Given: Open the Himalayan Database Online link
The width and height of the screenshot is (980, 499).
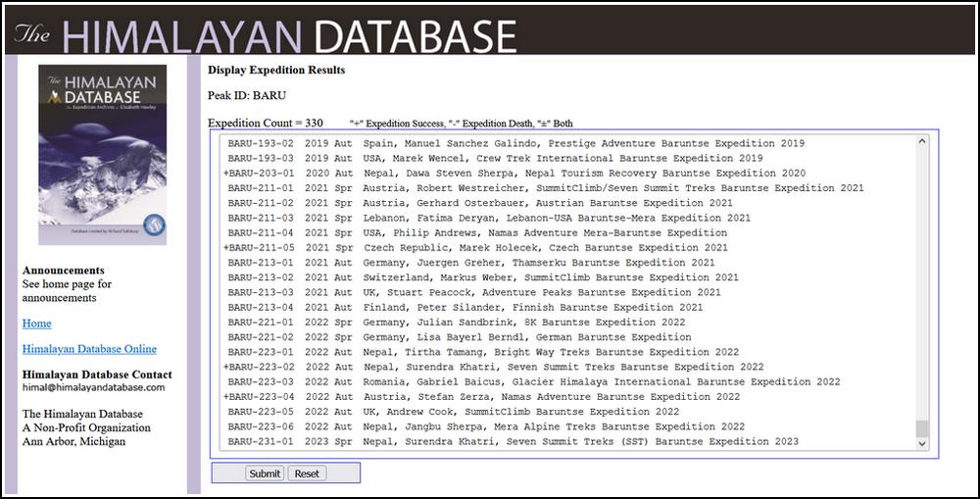Looking at the screenshot, I should point(89,349).
